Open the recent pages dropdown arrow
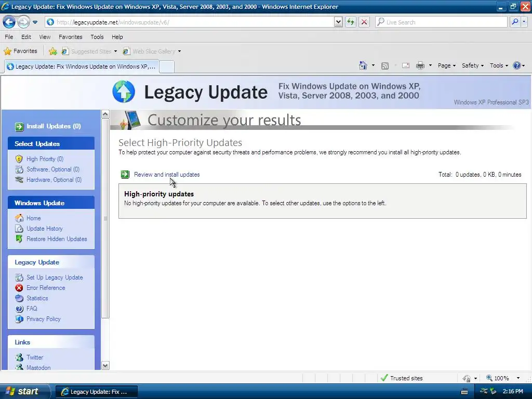Viewport: 532px width, 399px height. pyautogui.click(x=35, y=22)
